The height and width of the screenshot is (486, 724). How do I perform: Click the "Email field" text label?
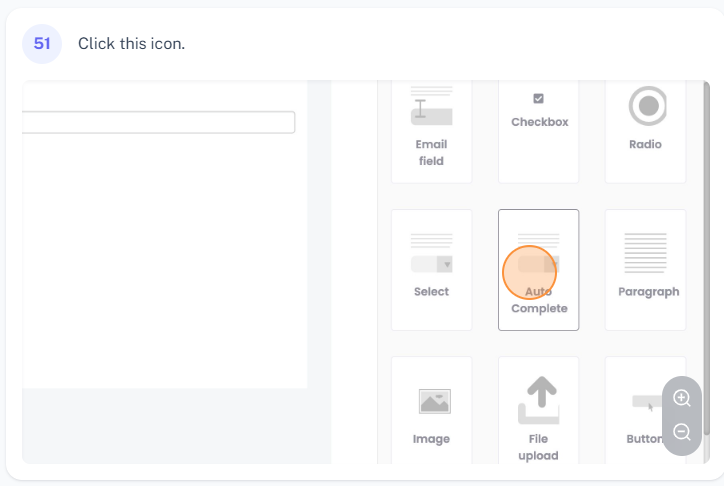tap(431, 152)
